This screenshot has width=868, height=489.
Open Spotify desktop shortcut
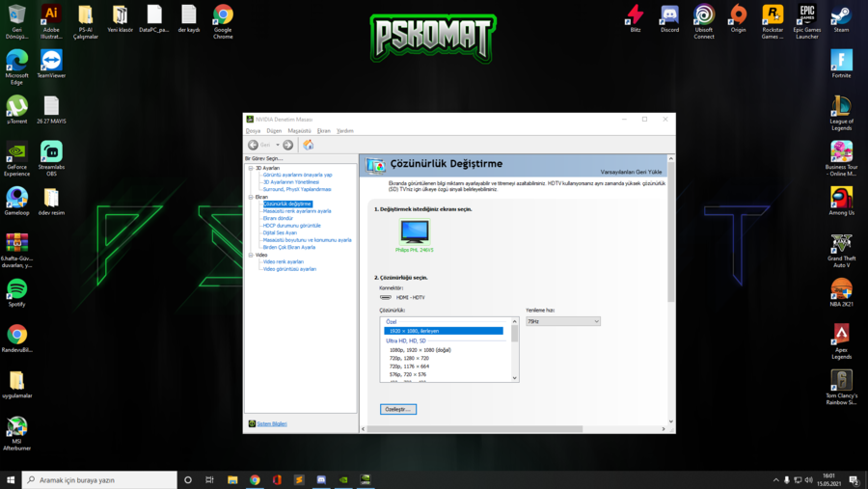tap(16, 293)
